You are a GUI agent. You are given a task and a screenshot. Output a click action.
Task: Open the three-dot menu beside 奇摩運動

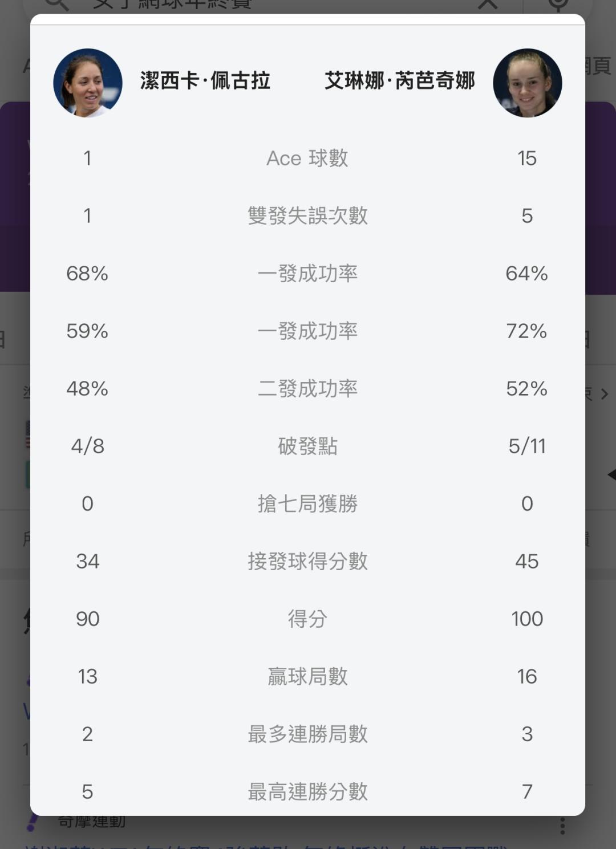coord(562,826)
